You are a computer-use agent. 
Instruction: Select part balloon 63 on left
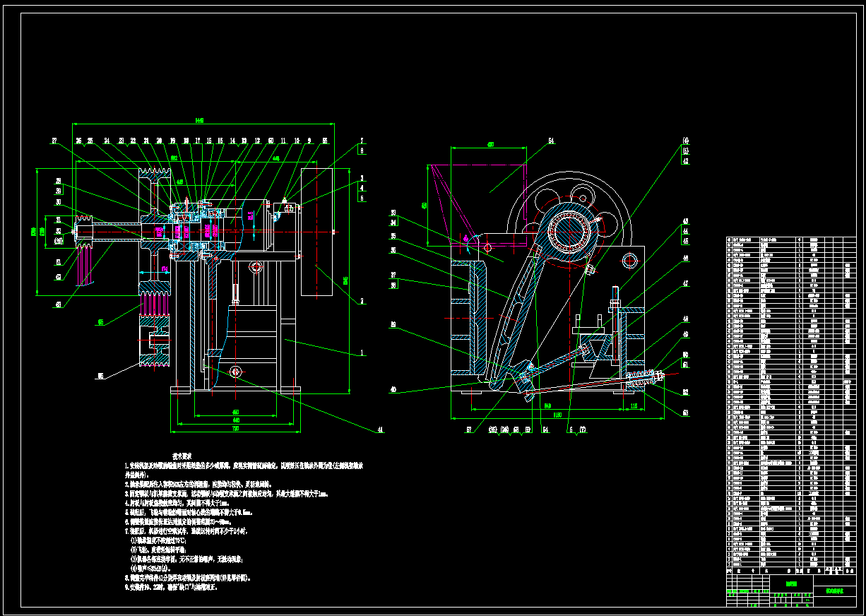coord(58,305)
